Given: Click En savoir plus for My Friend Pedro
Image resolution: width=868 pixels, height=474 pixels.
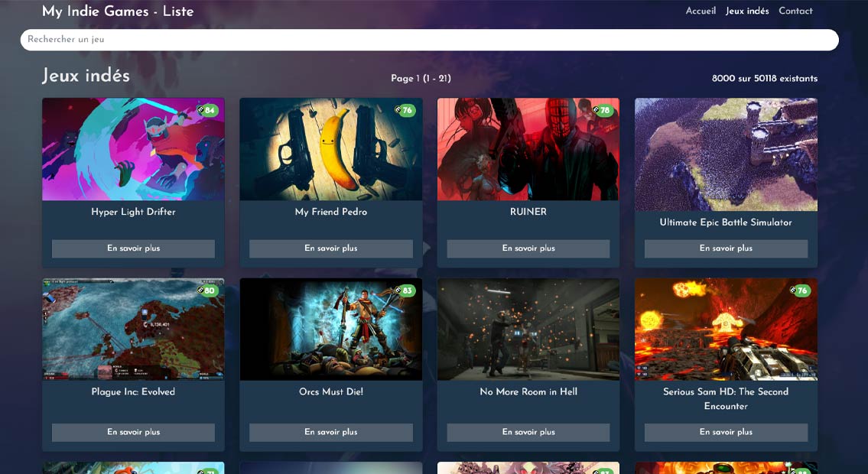Looking at the screenshot, I should [331, 248].
